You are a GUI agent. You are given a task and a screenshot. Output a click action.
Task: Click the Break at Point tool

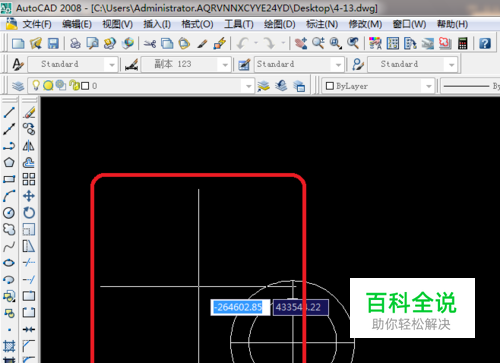pos(29,296)
